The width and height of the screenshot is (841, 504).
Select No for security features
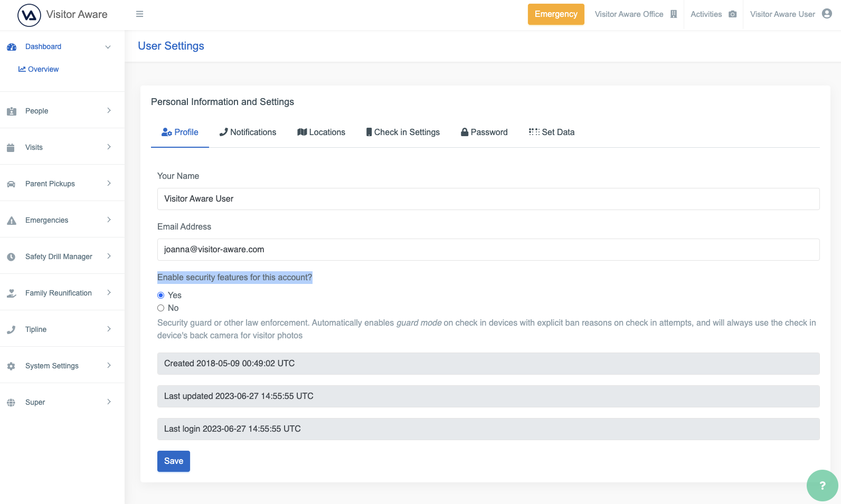[160, 308]
